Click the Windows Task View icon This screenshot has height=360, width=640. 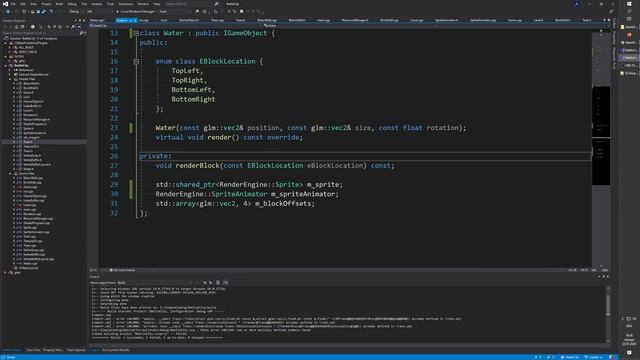point(629,19)
